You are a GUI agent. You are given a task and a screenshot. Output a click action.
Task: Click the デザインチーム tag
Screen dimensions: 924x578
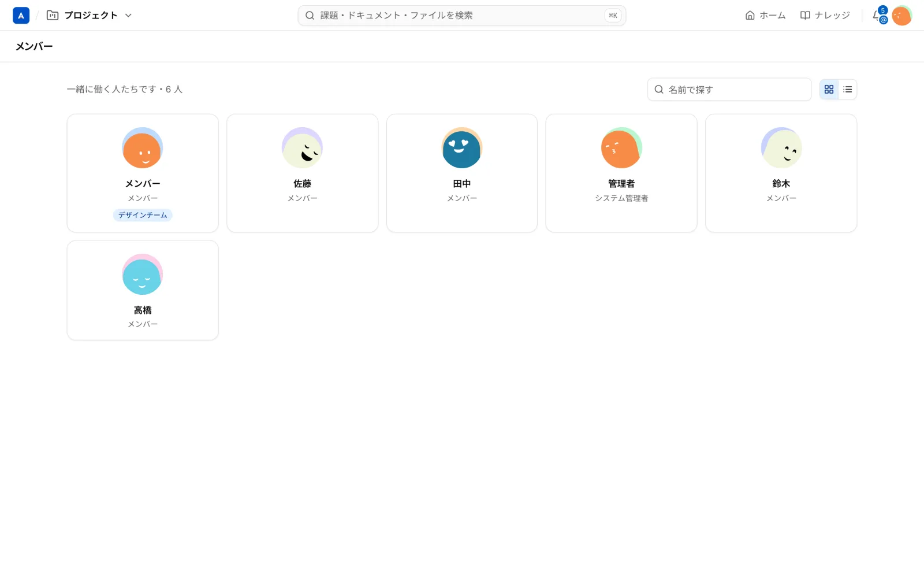[143, 215]
